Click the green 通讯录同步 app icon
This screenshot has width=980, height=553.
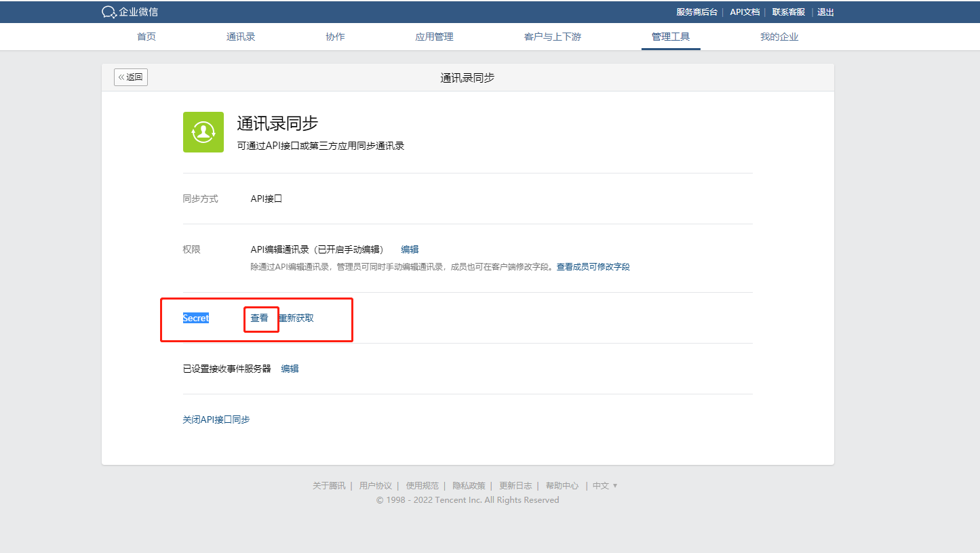pyautogui.click(x=203, y=132)
